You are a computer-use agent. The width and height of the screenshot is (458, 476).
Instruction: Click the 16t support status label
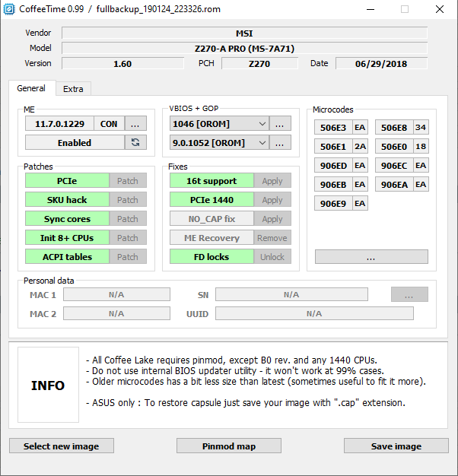coord(212,181)
